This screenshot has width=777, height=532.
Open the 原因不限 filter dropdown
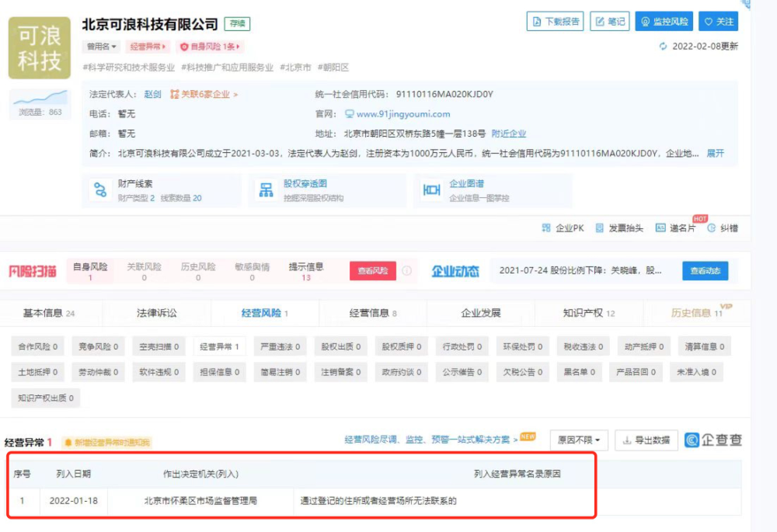coord(579,440)
